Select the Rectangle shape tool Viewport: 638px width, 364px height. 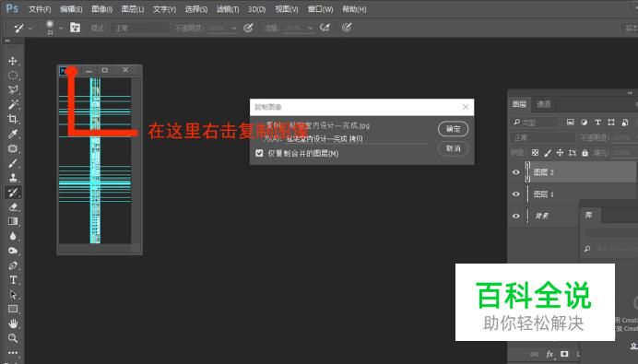[x=13, y=309]
